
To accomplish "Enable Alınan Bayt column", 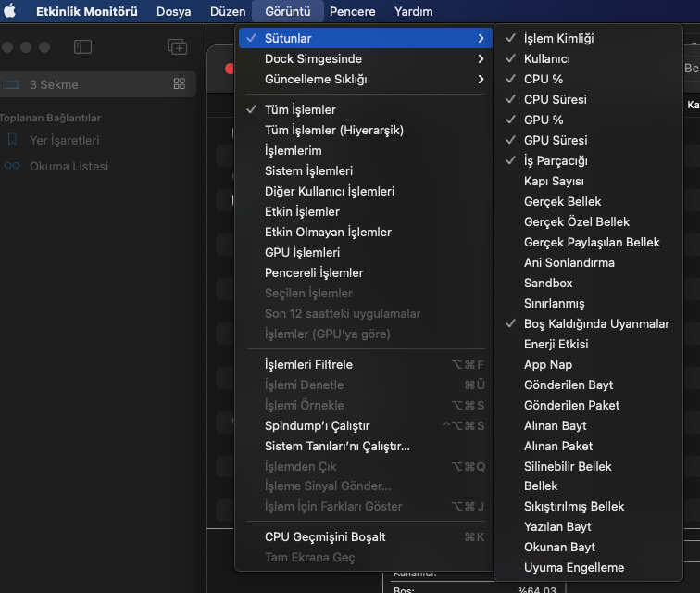I will click(588, 425).
